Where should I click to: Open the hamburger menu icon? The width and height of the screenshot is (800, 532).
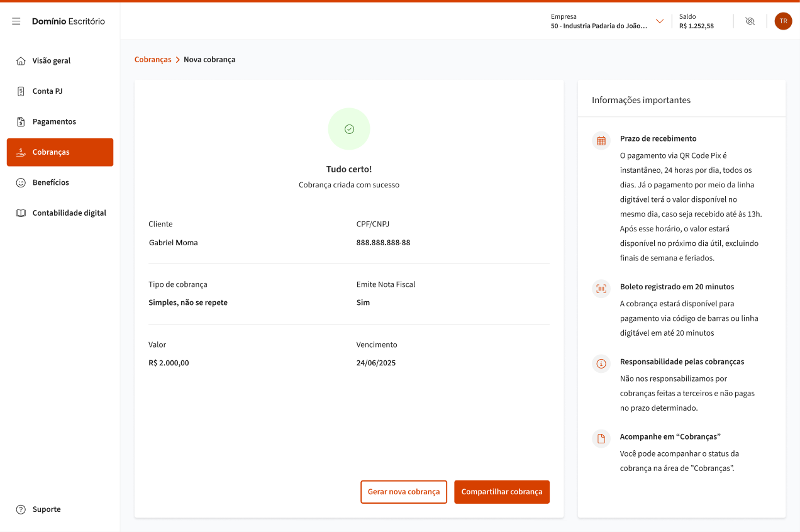[x=16, y=21]
